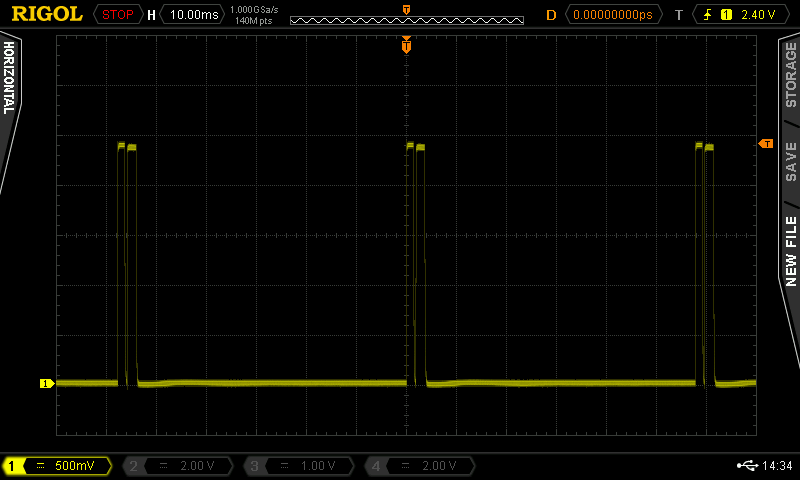Select the STOP run status indicator
The height and width of the screenshot is (480, 800).
point(117,14)
